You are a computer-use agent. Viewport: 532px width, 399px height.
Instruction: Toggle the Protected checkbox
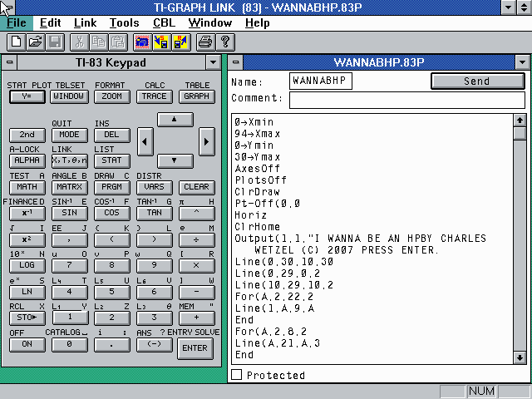click(x=237, y=376)
